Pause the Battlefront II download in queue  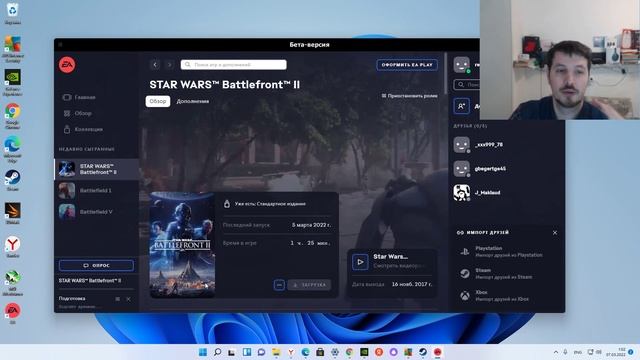118,299
